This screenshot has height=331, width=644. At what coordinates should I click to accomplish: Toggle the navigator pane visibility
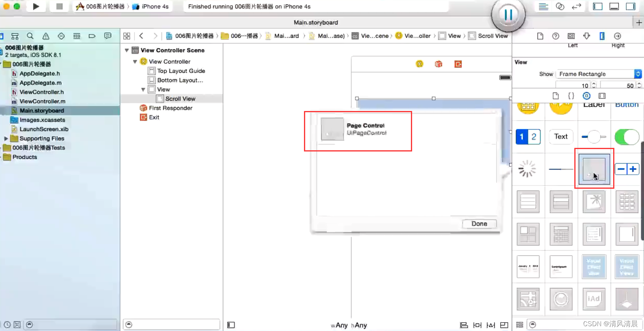(x=598, y=6)
